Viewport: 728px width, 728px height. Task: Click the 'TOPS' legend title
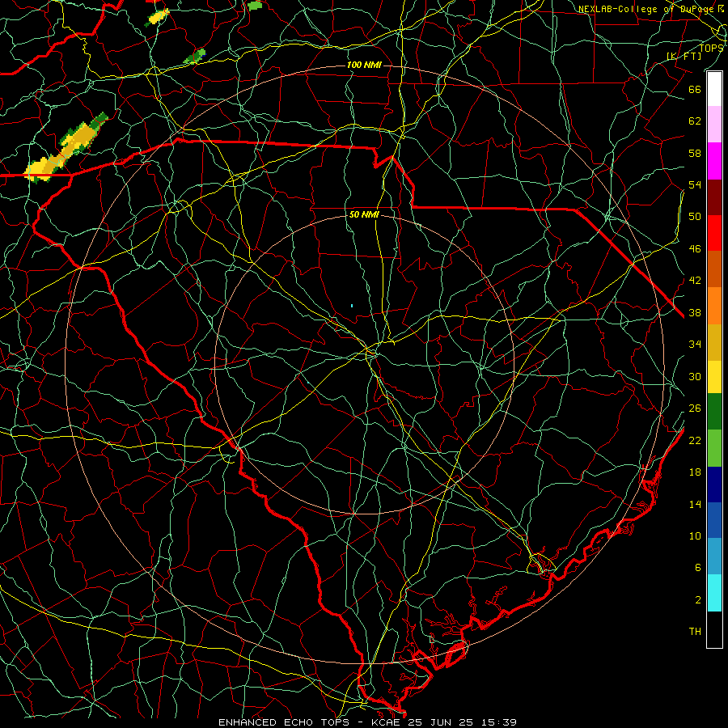(x=711, y=48)
